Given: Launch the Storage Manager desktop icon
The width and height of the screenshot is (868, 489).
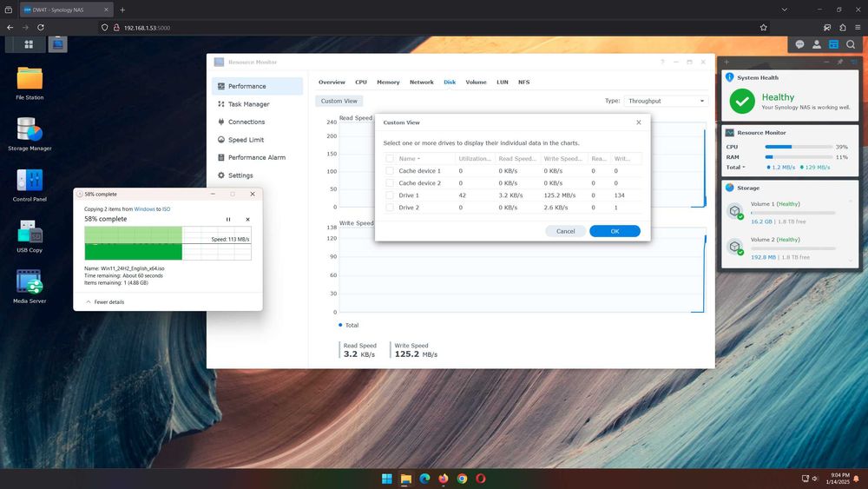Looking at the screenshot, I should tap(30, 134).
